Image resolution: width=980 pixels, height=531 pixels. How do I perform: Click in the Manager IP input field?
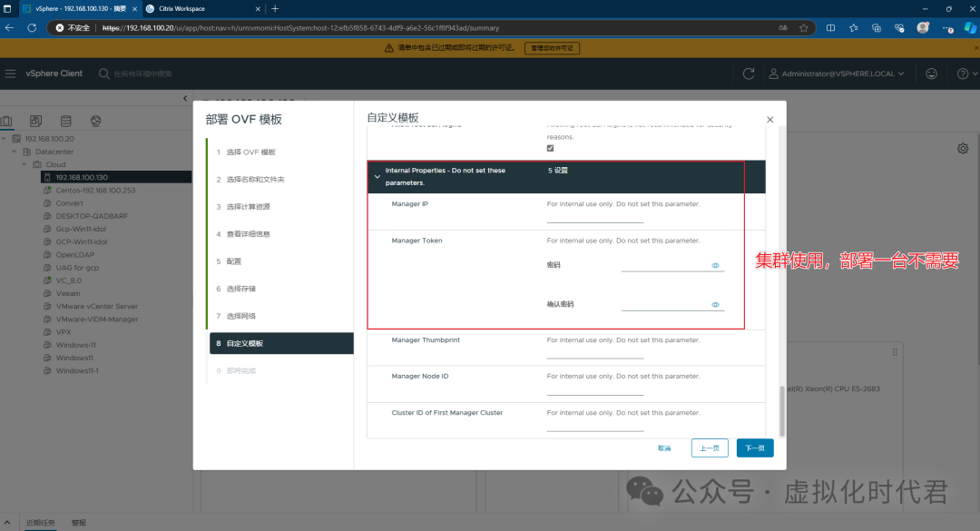tap(595, 216)
